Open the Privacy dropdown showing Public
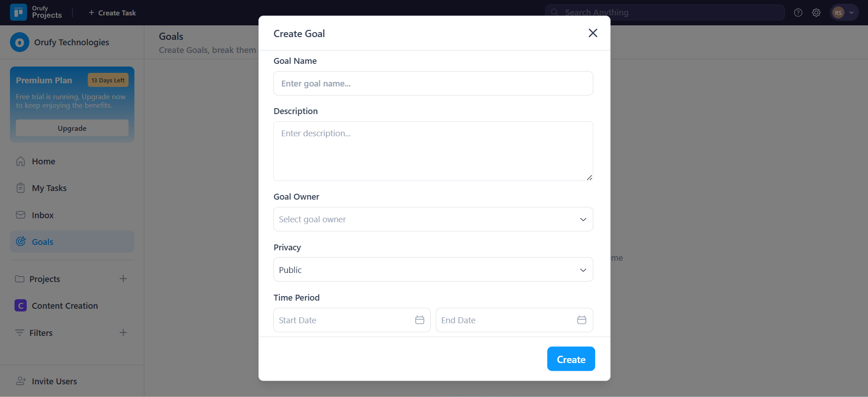 coord(433,269)
